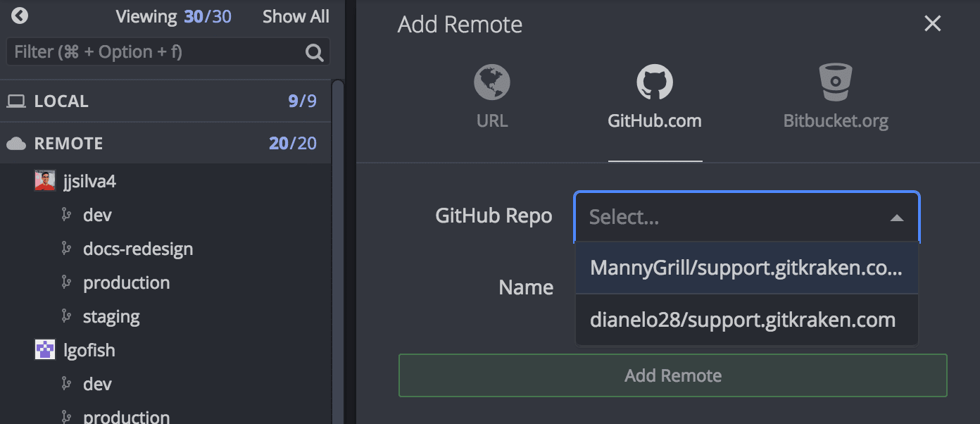Select the URL globe icon
980x424 pixels.
click(x=492, y=82)
